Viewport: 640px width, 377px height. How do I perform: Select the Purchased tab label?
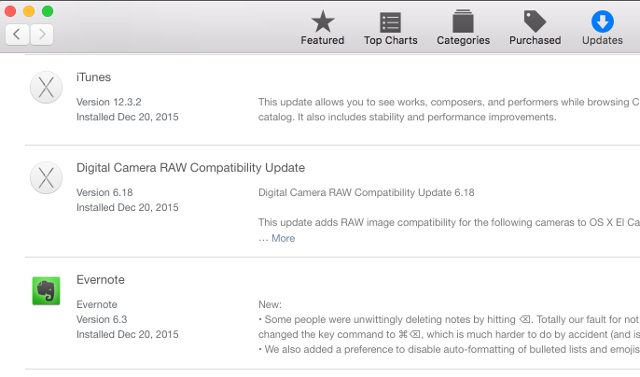[535, 40]
